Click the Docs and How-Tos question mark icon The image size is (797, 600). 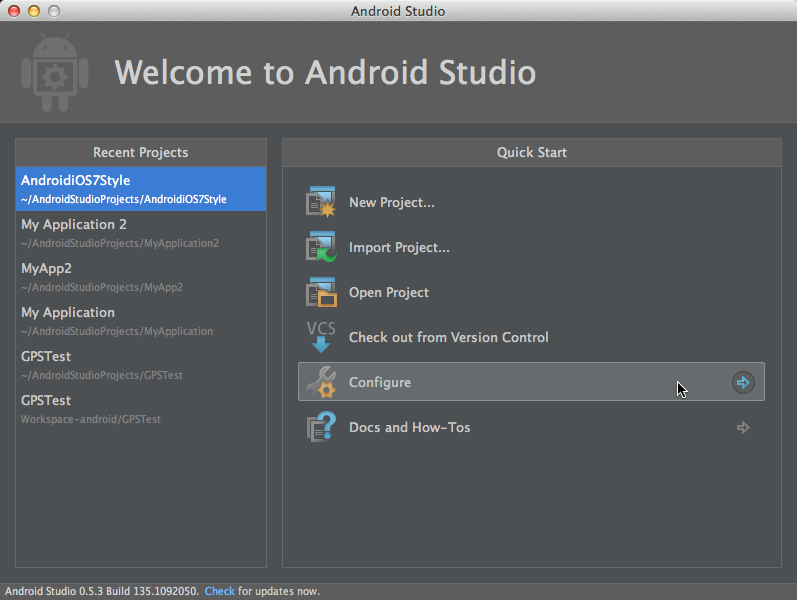point(321,427)
